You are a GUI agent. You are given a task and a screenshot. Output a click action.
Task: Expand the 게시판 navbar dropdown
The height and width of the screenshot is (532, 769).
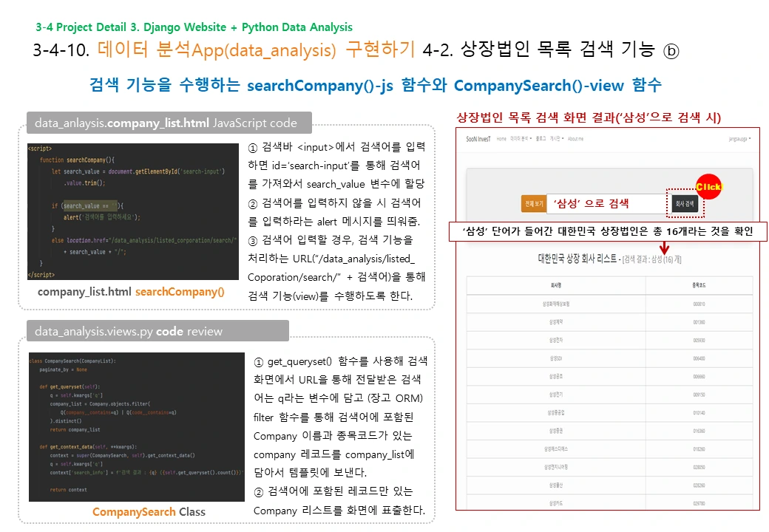(557, 139)
